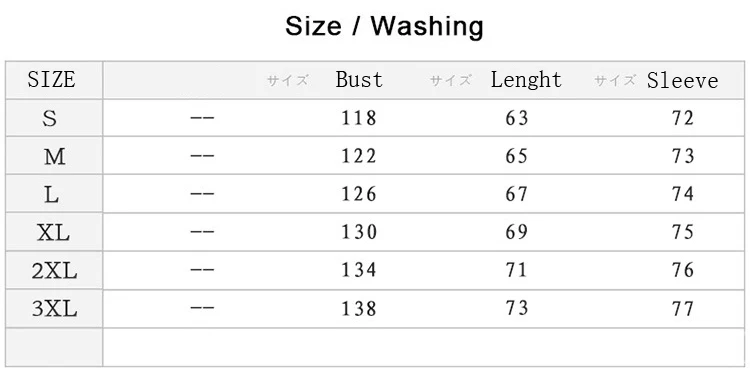Click length value 71

(x=517, y=270)
